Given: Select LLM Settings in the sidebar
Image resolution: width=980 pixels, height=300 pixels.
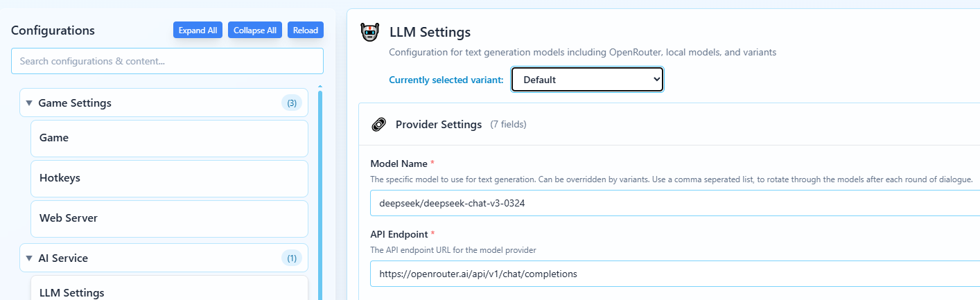Looking at the screenshot, I should tap(169, 291).
